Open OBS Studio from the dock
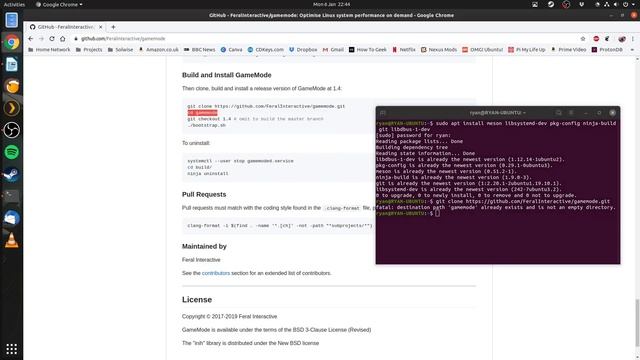640x360 pixels. point(11,130)
